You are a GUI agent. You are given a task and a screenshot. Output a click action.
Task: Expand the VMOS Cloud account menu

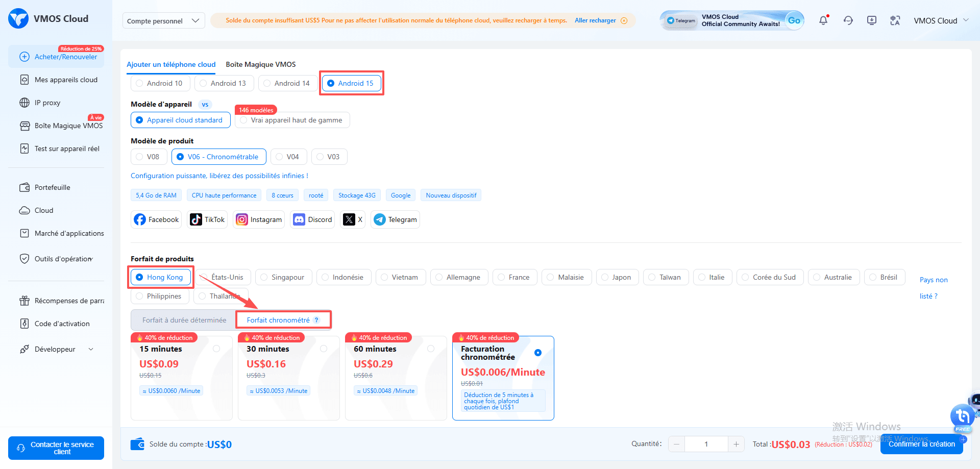coord(941,20)
